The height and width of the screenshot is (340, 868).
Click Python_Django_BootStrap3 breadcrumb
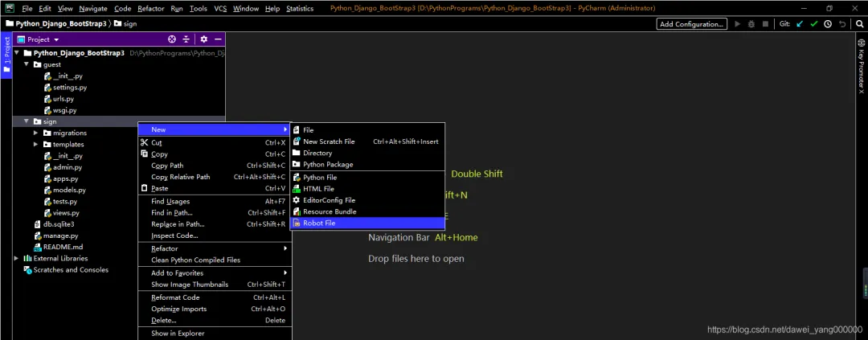pos(56,24)
